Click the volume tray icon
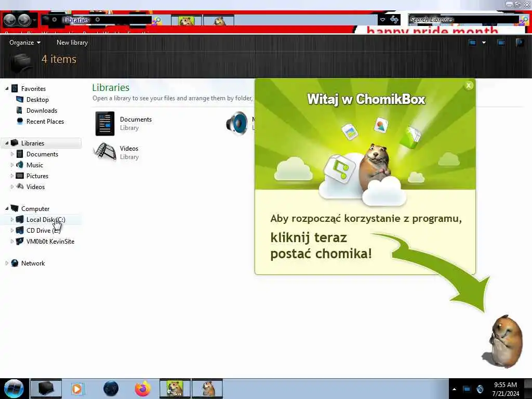 [480, 389]
